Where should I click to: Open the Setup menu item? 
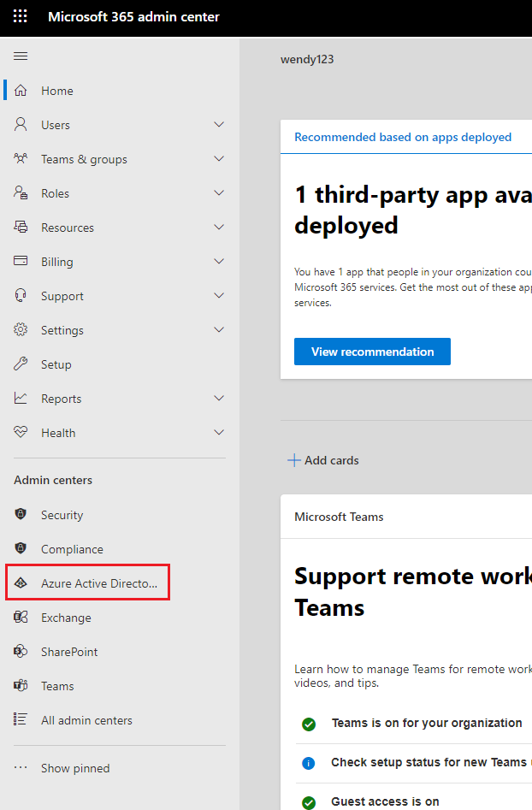[x=56, y=364]
